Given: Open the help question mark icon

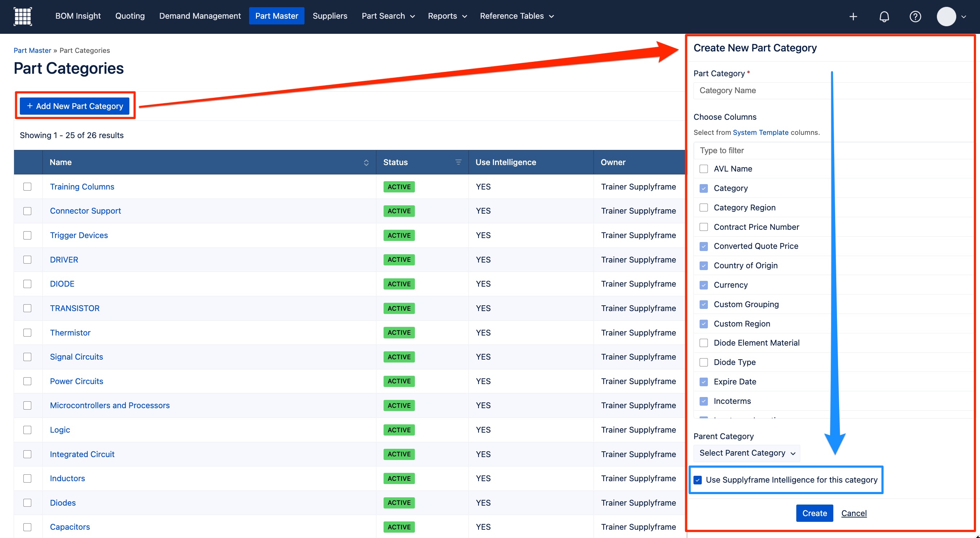Looking at the screenshot, I should 915,16.
